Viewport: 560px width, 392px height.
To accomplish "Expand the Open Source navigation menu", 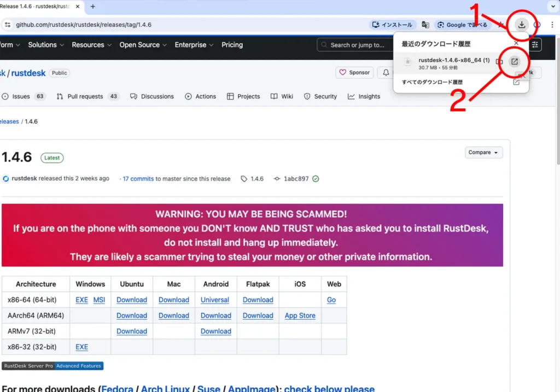I will (143, 45).
